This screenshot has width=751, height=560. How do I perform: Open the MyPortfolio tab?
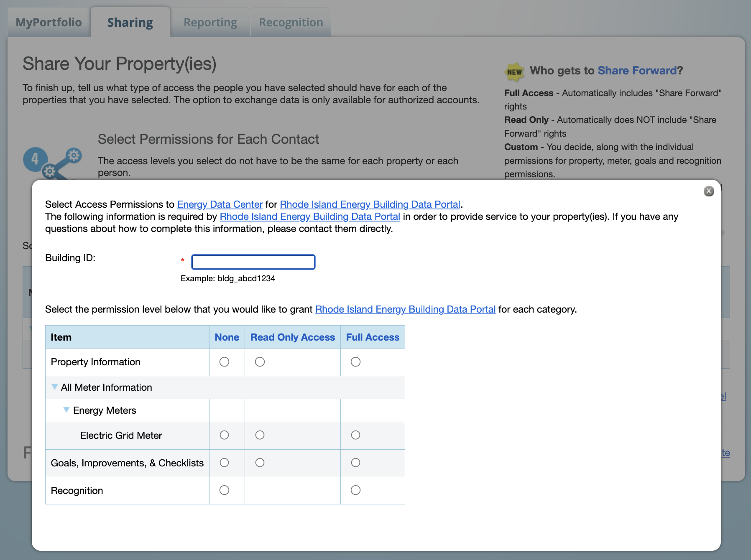pyautogui.click(x=49, y=22)
